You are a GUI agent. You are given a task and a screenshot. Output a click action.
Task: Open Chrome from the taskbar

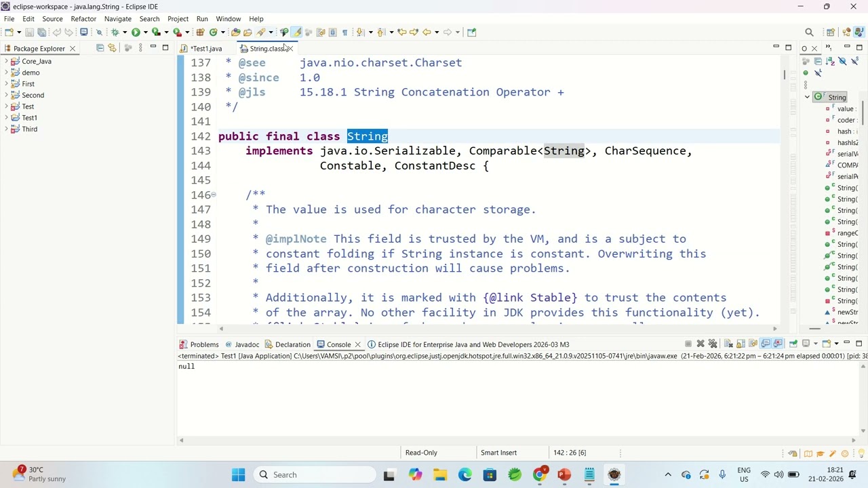[540, 474]
